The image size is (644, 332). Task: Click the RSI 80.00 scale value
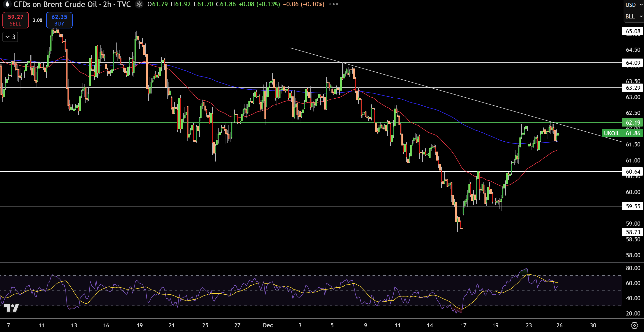pyautogui.click(x=633, y=268)
